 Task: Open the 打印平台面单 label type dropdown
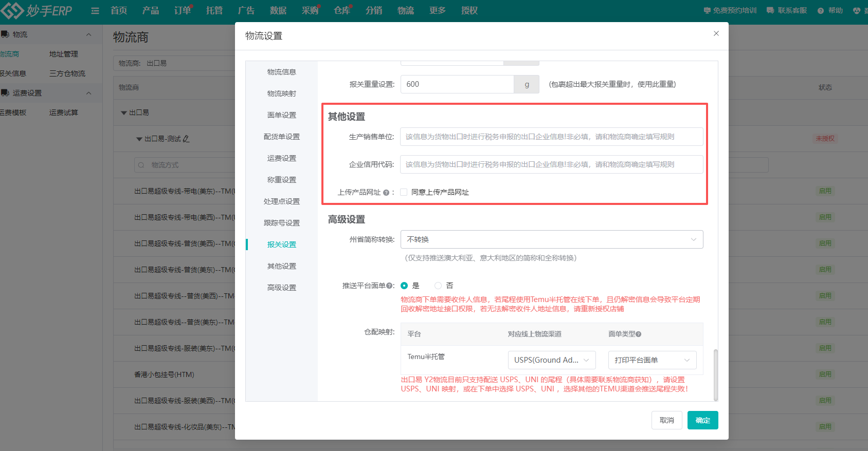click(652, 360)
